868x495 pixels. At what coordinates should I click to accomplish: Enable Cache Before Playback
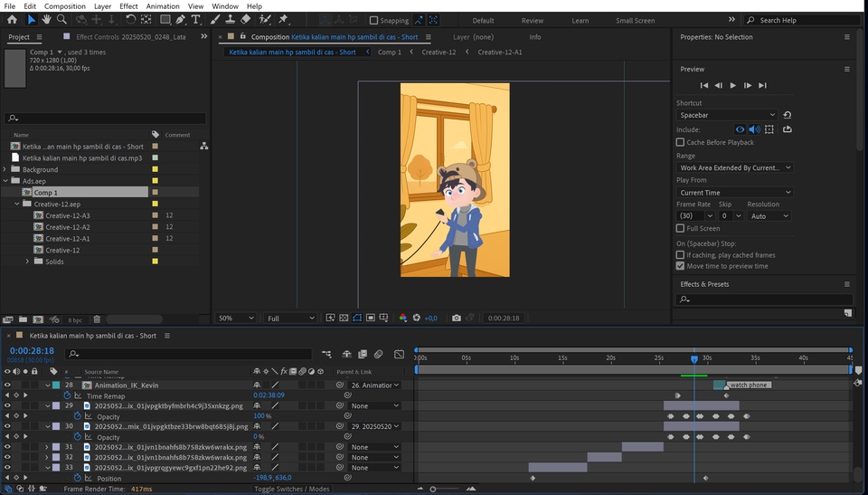point(680,142)
